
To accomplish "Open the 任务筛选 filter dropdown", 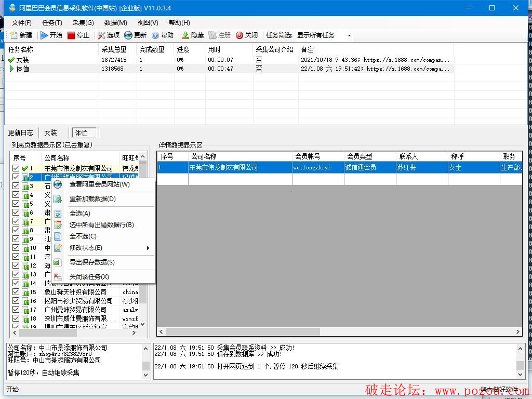I will [x=349, y=35].
